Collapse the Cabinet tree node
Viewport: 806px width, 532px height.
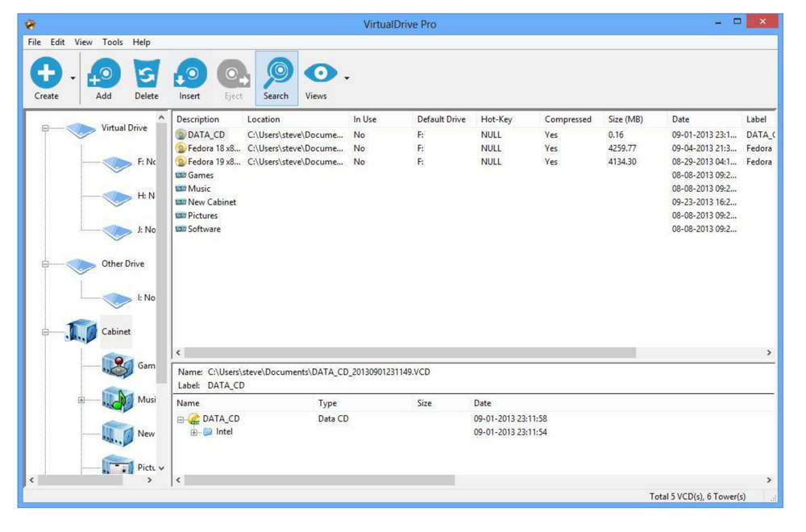tap(45, 332)
